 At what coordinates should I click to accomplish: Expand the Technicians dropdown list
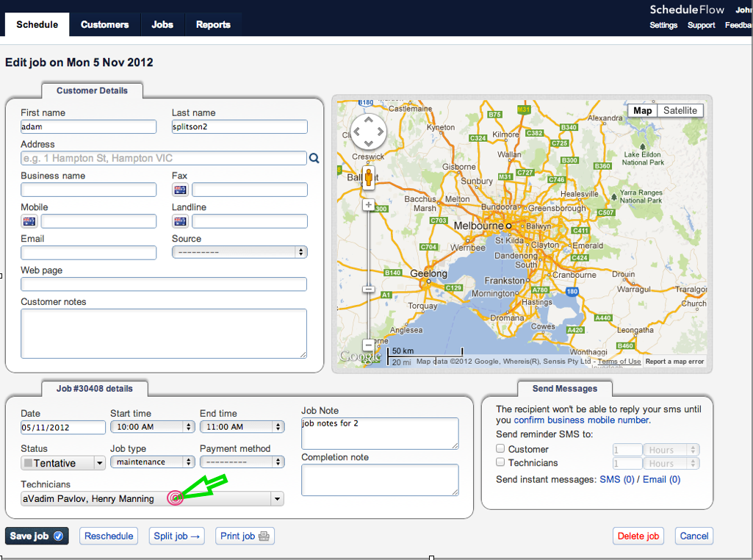pyautogui.click(x=277, y=498)
